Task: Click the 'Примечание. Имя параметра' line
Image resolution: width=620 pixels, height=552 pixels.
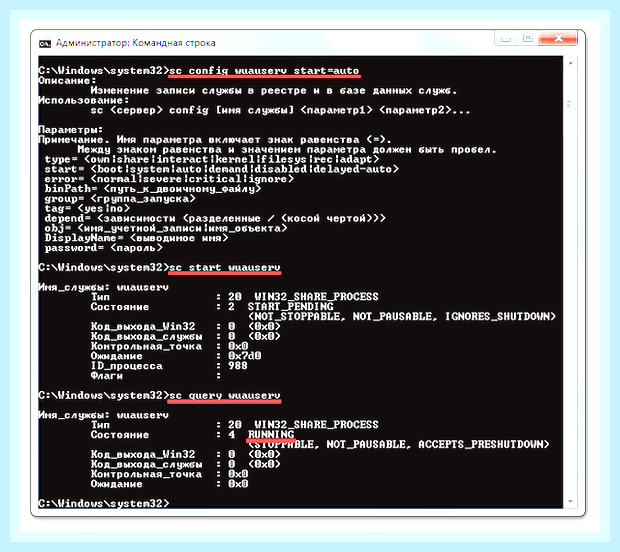Action: tap(215, 140)
